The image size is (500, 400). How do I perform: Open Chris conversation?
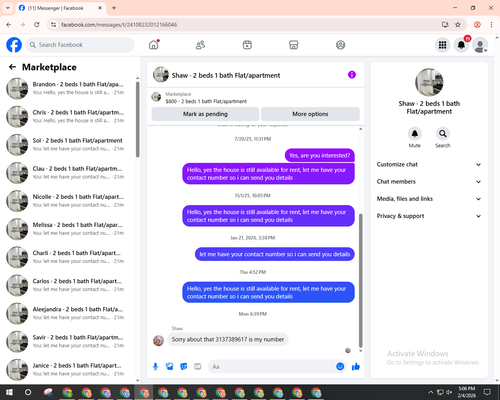pos(68,116)
